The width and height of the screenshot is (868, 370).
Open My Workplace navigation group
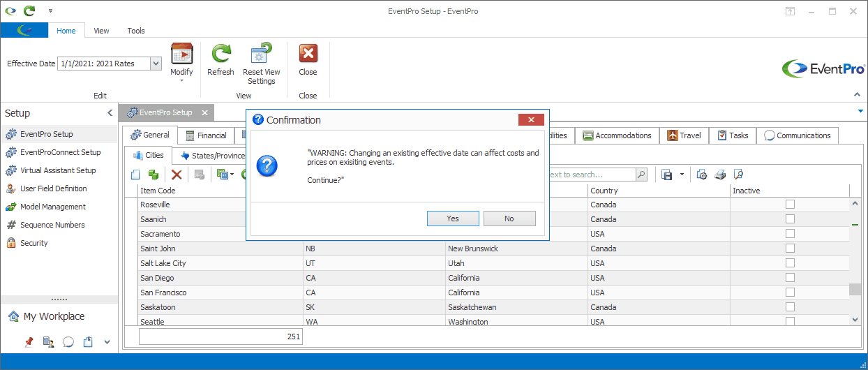point(59,316)
